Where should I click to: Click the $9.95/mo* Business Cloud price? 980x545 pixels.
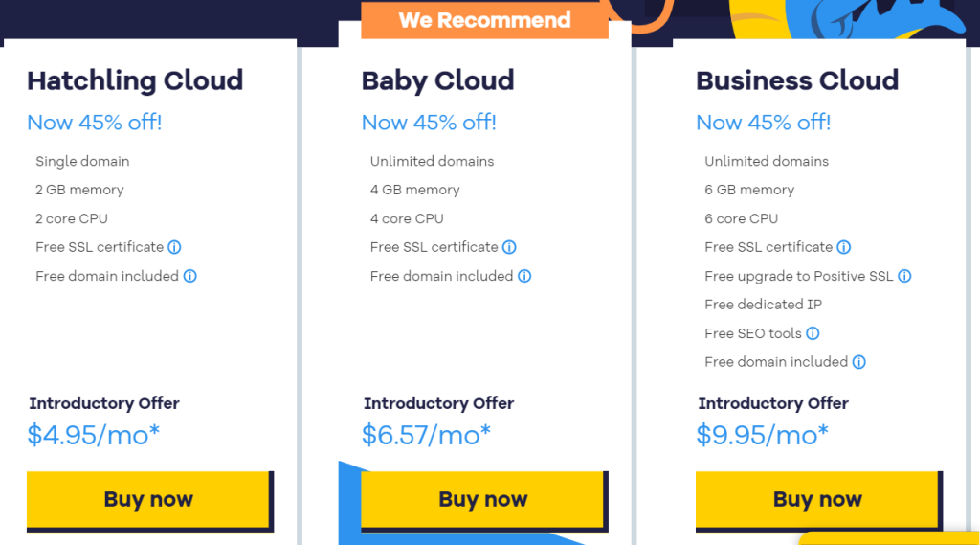763,435
